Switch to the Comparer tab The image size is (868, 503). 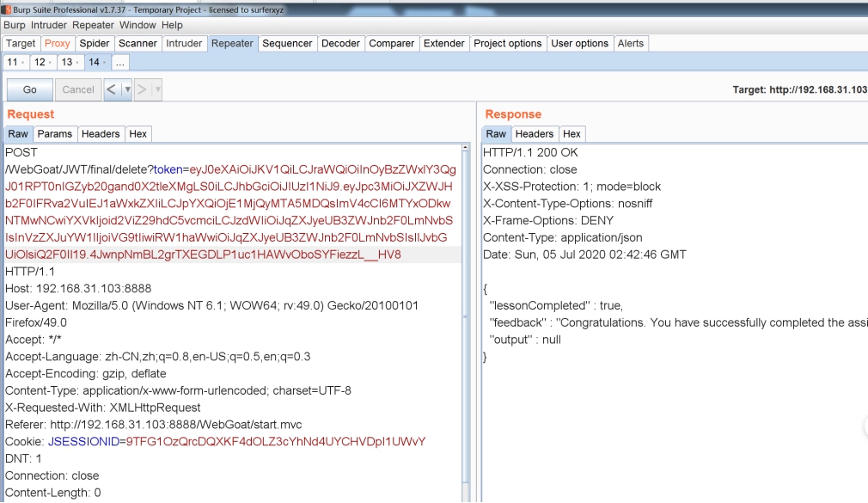tap(392, 43)
